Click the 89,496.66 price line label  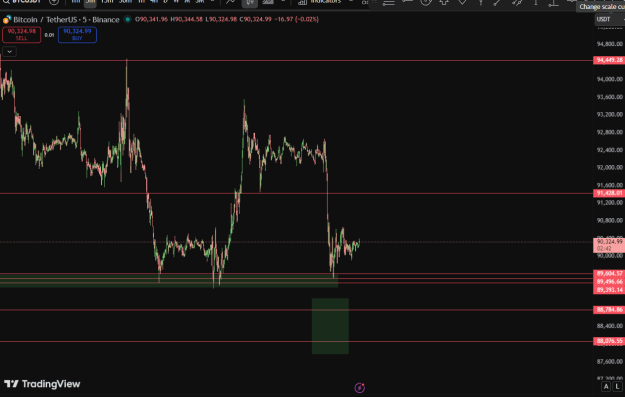coord(609,281)
